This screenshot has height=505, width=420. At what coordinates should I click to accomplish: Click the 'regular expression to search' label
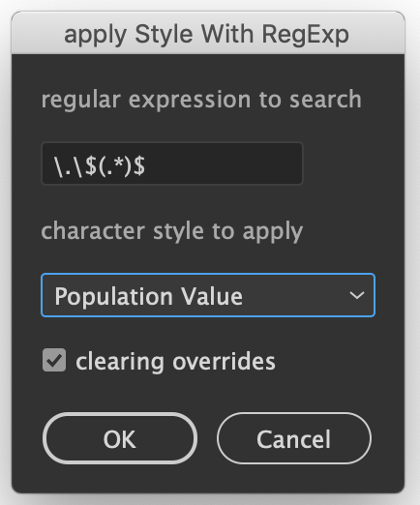[x=201, y=100]
